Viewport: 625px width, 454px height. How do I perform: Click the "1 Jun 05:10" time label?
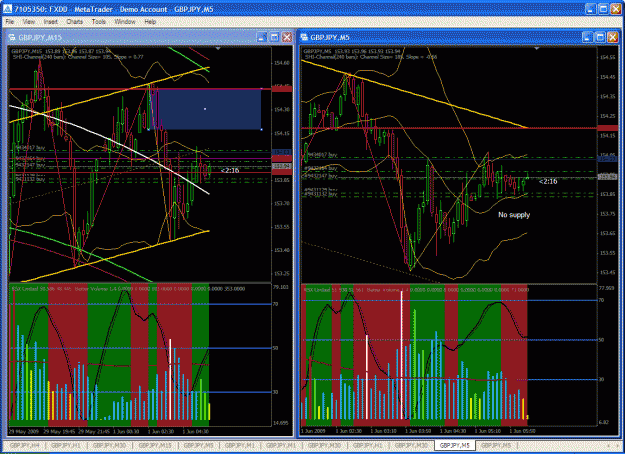[x=488, y=431]
